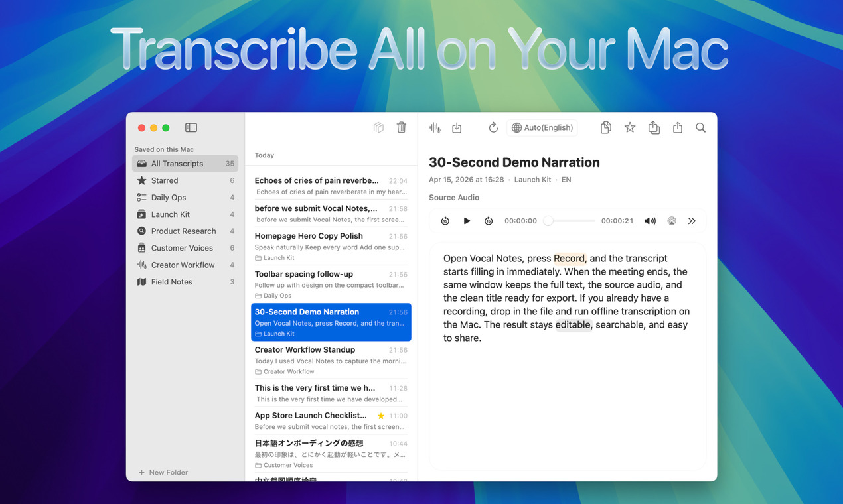
Task: Mute the audio volume speaker
Action: (650, 221)
